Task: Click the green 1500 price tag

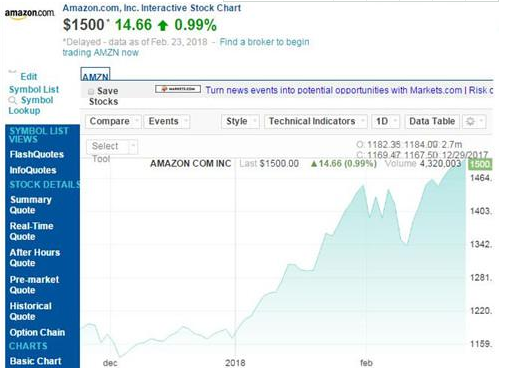Action: coord(480,164)
